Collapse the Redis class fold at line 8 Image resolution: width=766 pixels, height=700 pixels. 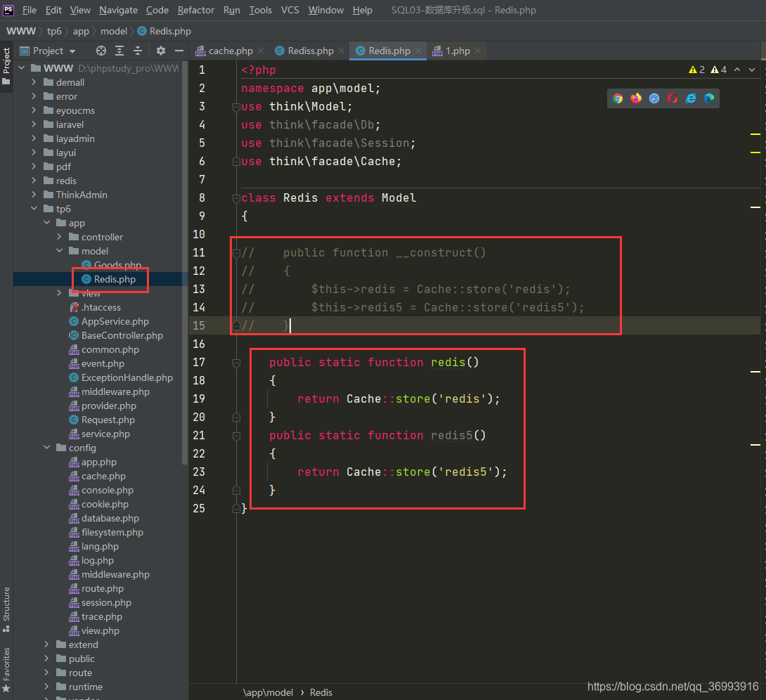235,197
